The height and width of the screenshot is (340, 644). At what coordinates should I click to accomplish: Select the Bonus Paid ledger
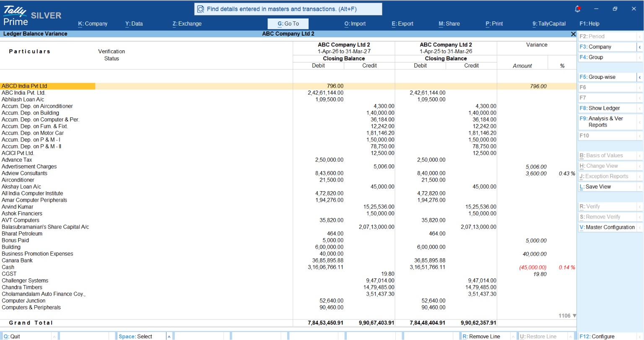coord(15,241)
